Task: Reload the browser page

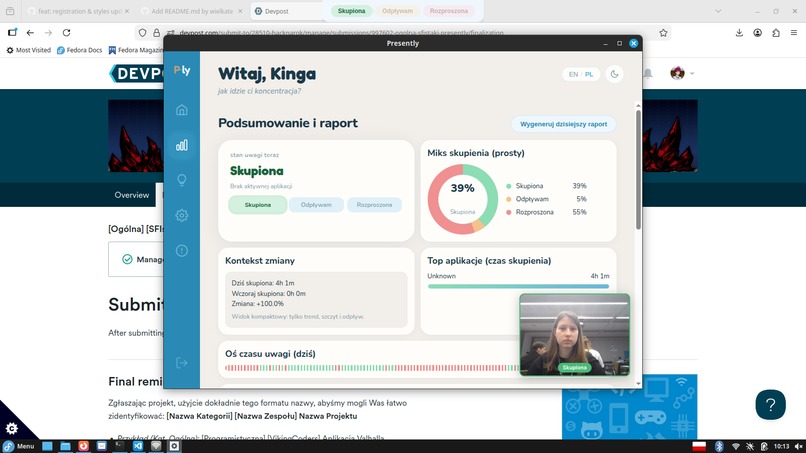Action: pyautogui.click(x=66, y=32)
